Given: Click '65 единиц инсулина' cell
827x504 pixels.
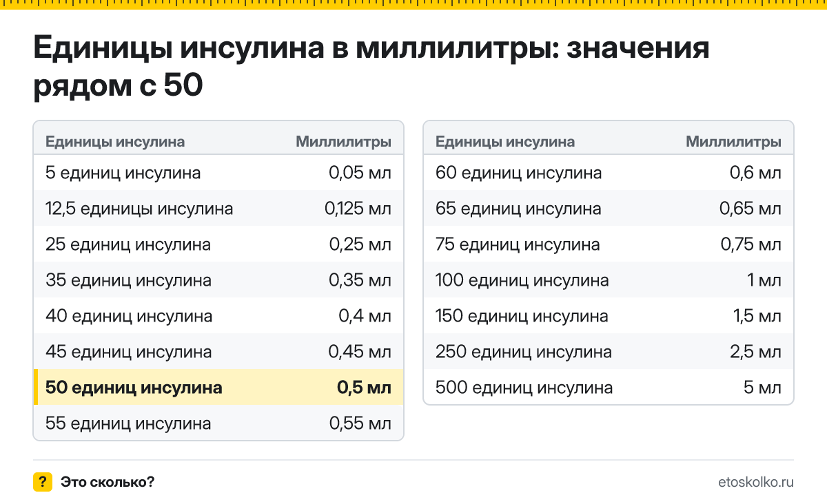Looking at the screenshot, I should click(518, 208).
